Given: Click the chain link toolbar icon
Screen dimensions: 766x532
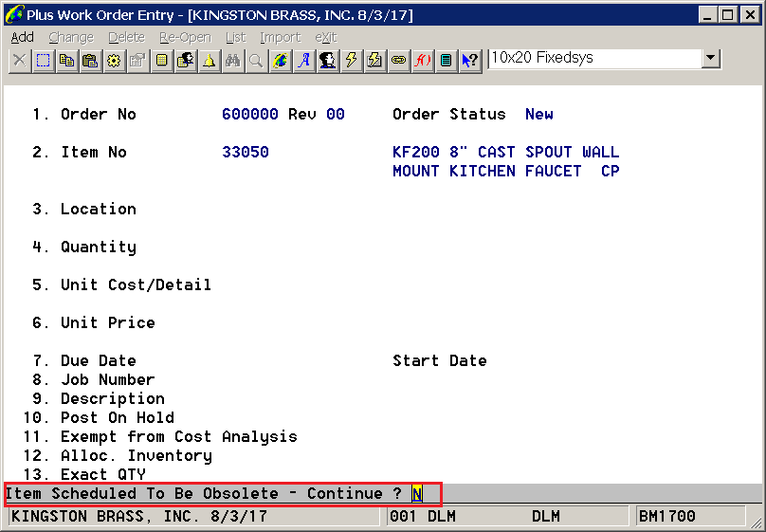Looking at the screenshot, I should 398,61.
